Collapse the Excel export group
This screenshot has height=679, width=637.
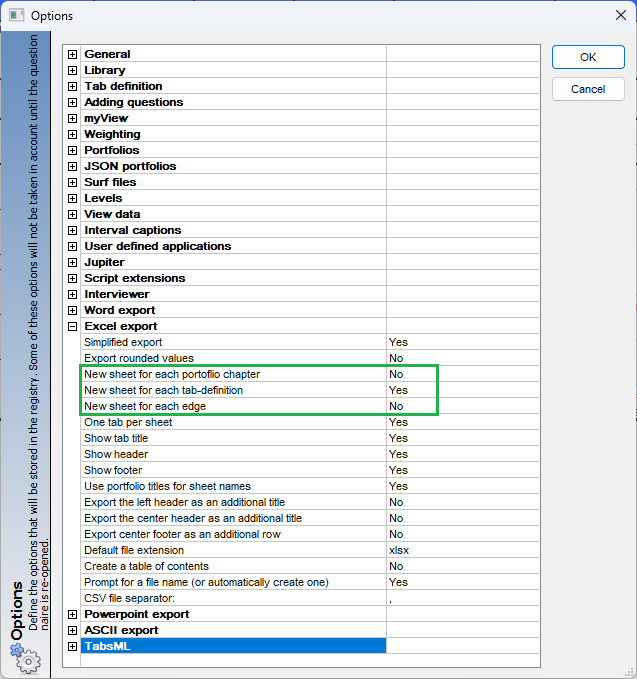point(72,327)
